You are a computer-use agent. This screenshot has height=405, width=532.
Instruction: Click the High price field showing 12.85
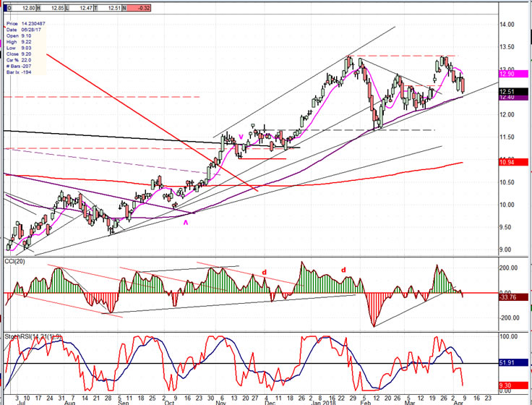pos(56,8)
